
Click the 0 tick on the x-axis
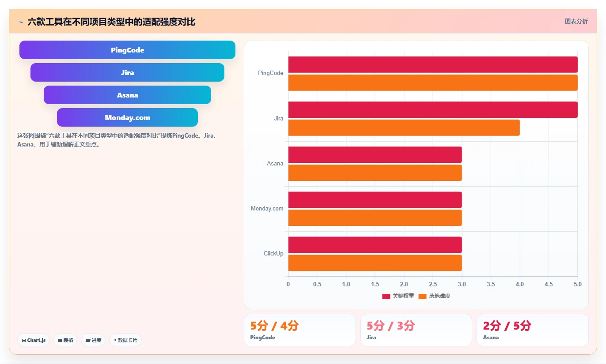pos(288,284)
